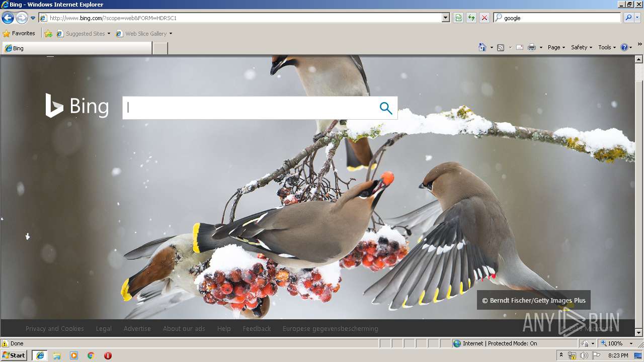
Task: Click the Show desktop button
Action: point(638,355)
